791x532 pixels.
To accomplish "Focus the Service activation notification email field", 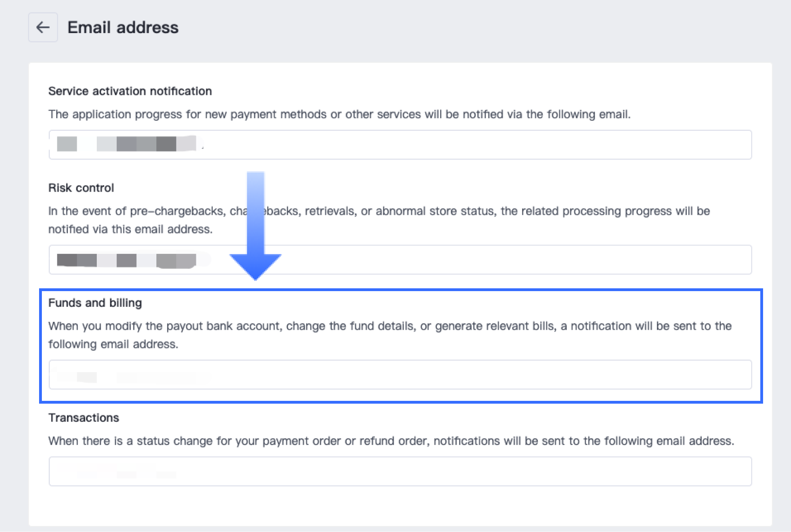I will click(400, 145).
